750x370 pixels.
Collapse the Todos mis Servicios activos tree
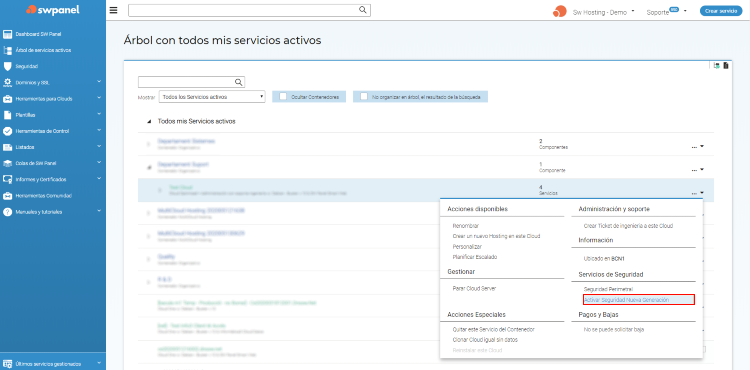(148, 122)
